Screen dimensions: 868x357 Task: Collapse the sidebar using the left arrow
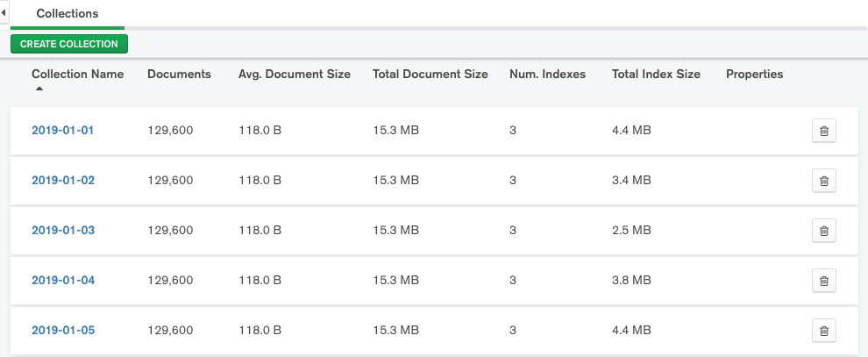[4, 11]
